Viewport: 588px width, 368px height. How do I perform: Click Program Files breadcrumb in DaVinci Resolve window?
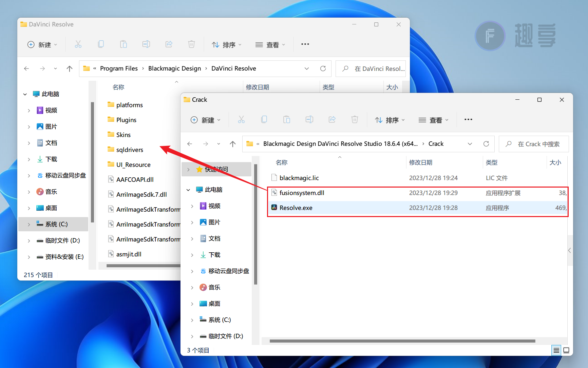[x=119, y=69]
